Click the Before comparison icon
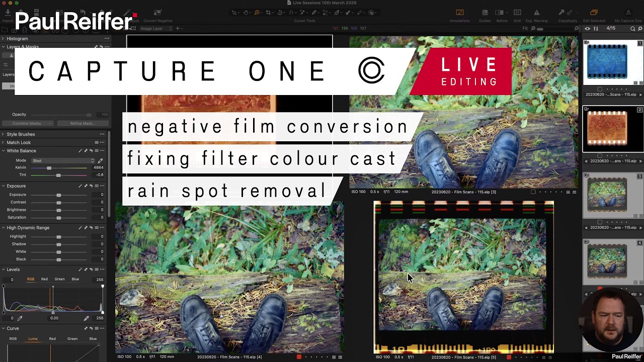 pos(500,13)
